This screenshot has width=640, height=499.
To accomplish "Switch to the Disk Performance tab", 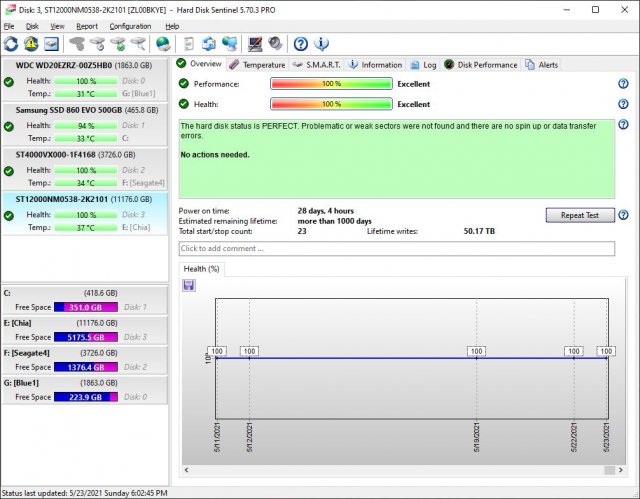I will tap(481, 64).
